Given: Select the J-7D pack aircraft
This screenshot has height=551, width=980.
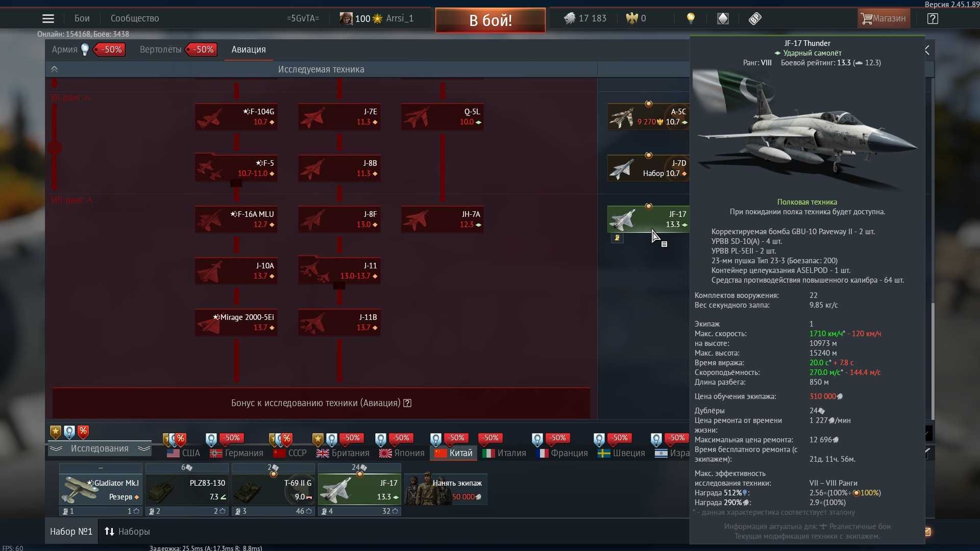Looking at the screenshot, I should coord(648,168).
